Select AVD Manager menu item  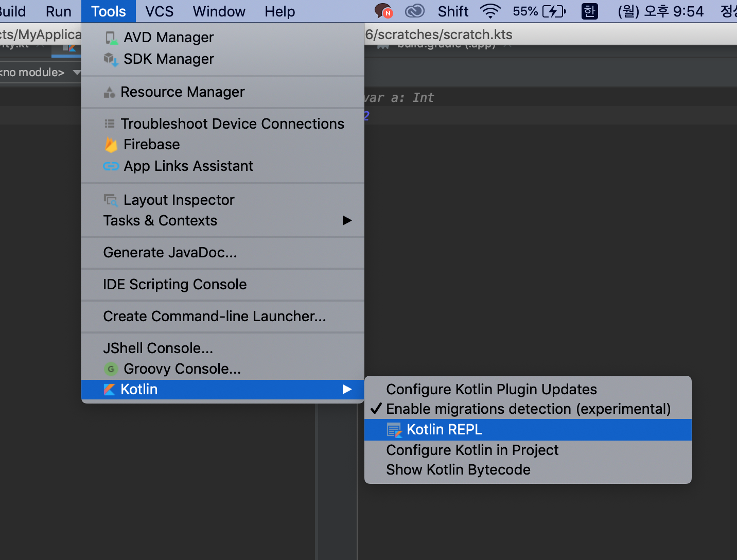pos(223,38)
